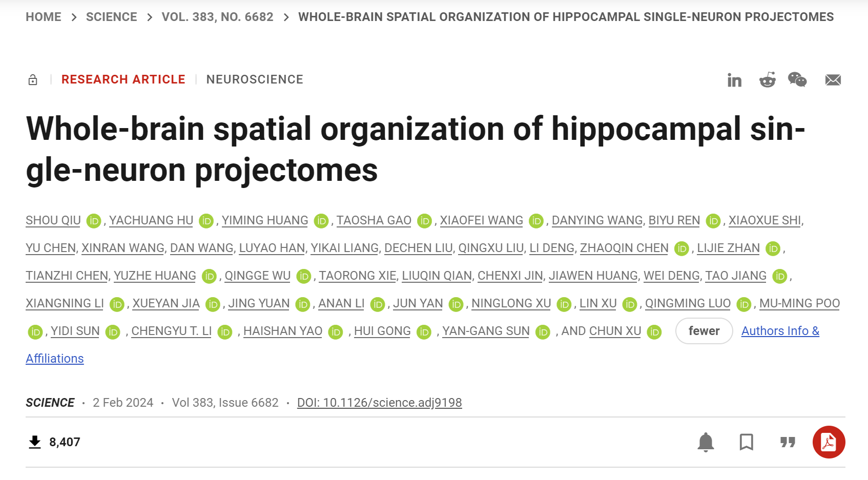Image resolution: width=868 pixels, height=480 pixels.
Task: Open author link Tianzhi Chen
Action: [67, 276]
